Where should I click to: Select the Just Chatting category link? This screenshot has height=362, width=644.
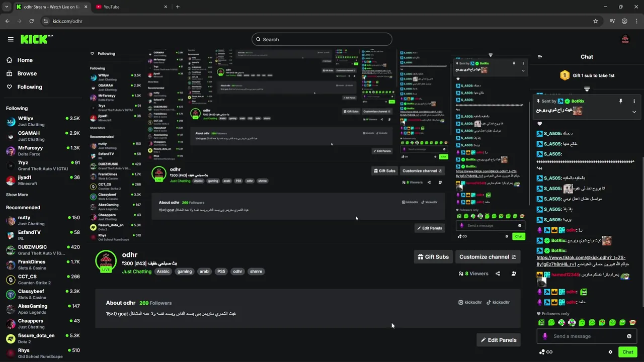pos(136,271)
